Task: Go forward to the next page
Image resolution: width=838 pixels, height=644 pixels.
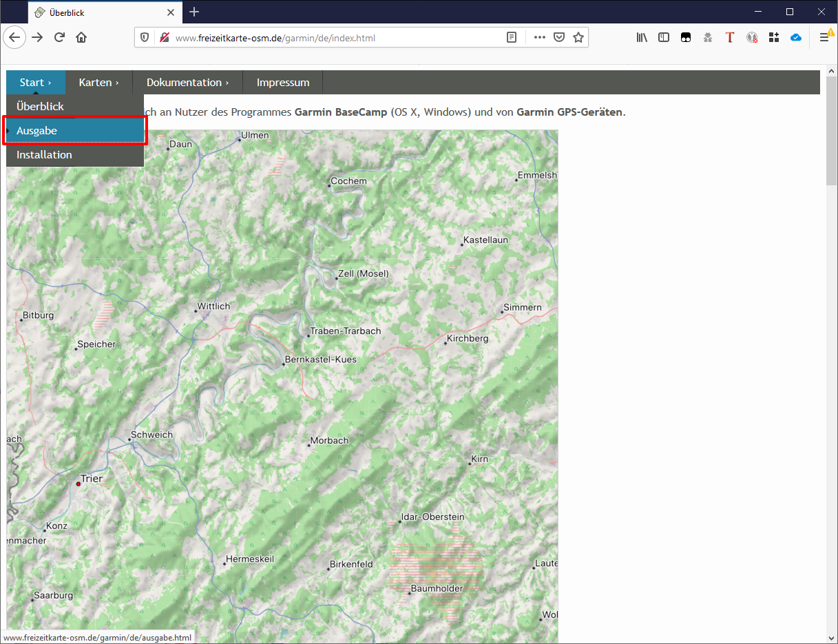Action: [37, 37]
